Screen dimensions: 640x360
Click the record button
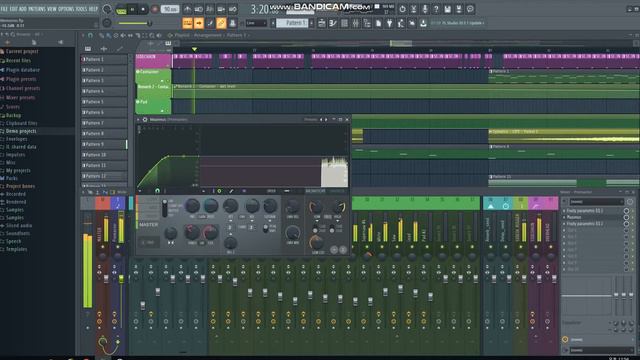point(155,9)
